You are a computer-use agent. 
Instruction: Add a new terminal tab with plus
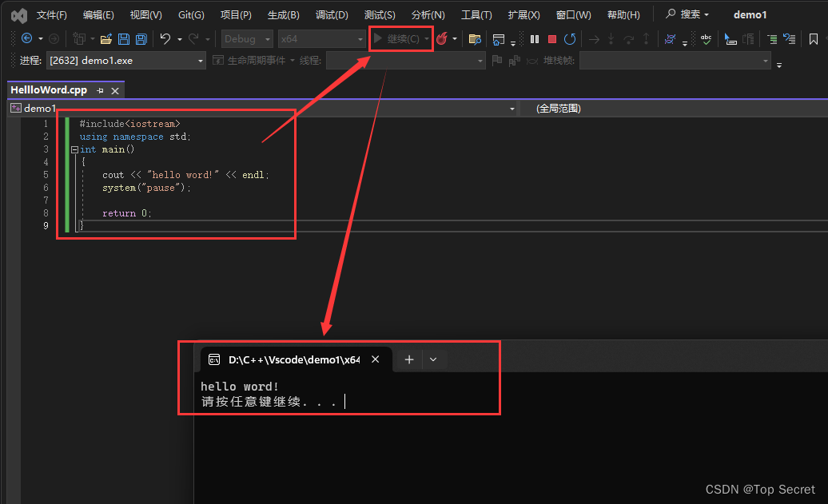(409, 360)
